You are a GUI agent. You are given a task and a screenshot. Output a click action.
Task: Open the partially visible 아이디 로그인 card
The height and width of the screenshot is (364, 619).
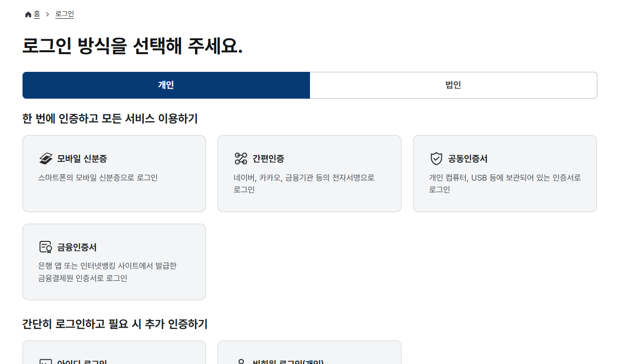[x=114, y=353]
